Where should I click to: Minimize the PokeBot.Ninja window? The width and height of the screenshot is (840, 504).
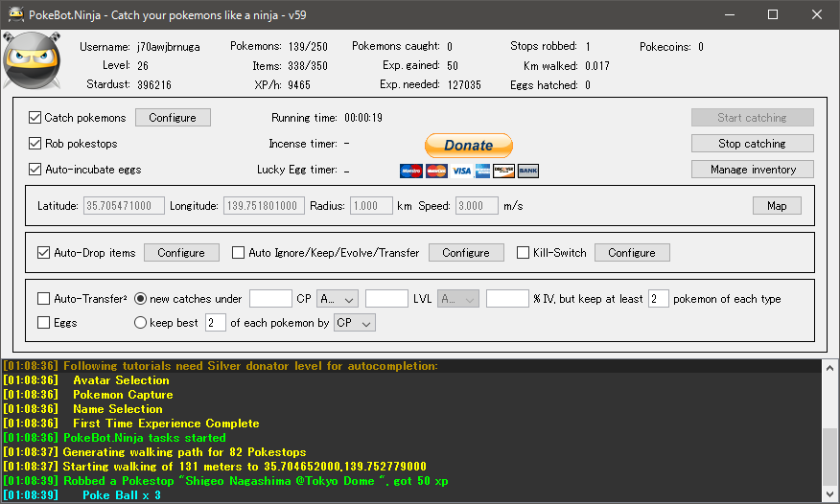pos(729,14)
